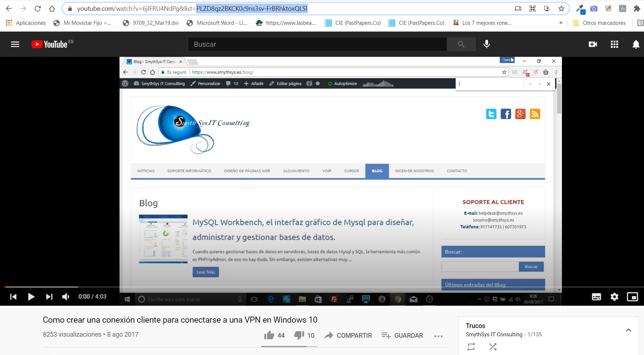Viewport: 644px width, 355px height.
Task: Expand the hidden bookmarks chevron
Action: 560,23
